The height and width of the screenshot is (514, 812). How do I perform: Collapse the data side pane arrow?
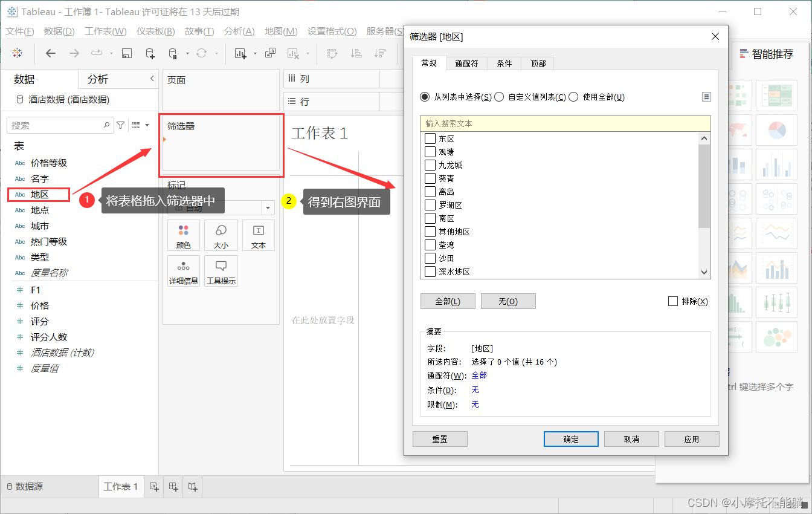click(x=152, y=79)
